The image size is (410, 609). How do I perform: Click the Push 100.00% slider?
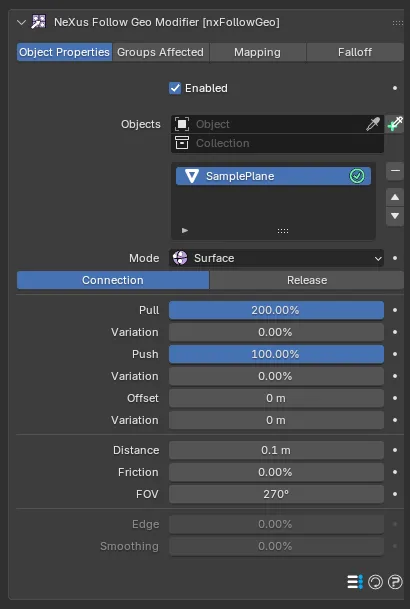(x=276, y=354)
